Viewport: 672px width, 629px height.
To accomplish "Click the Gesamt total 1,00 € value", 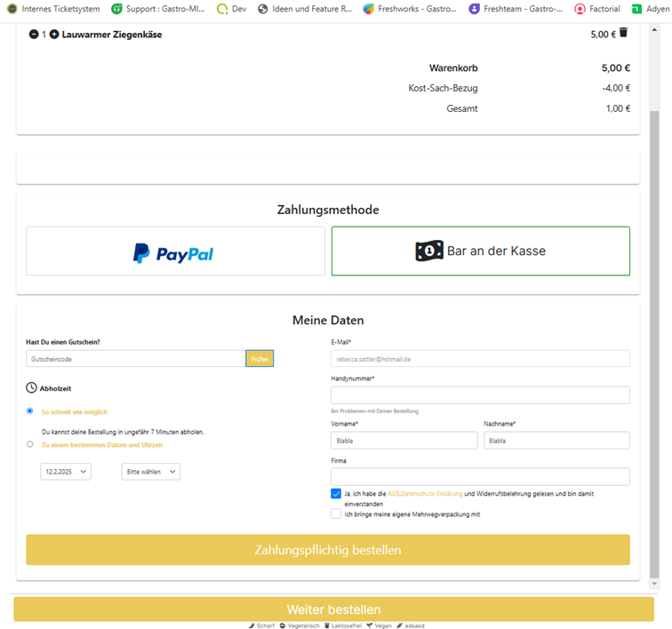I will (x=618, y=108).
